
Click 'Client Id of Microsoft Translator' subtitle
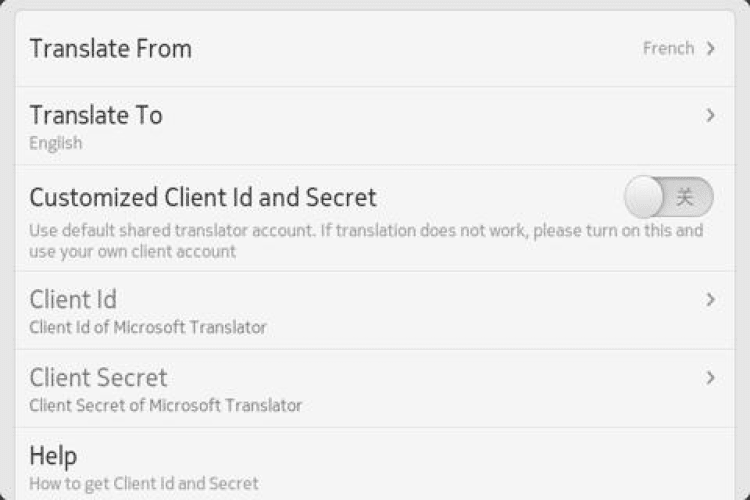coord(148,327)
